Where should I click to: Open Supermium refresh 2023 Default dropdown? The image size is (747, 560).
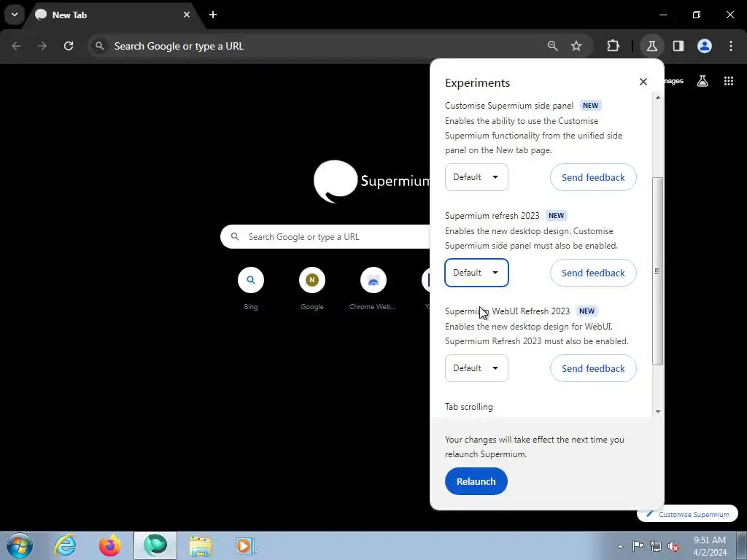pyautogui.click(x=476, y=273)
